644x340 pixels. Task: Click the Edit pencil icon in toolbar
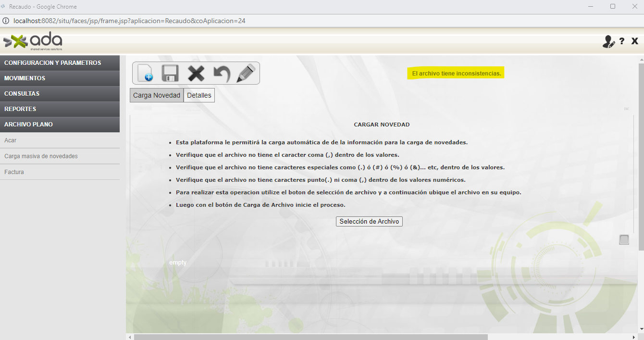coord(246,73)
